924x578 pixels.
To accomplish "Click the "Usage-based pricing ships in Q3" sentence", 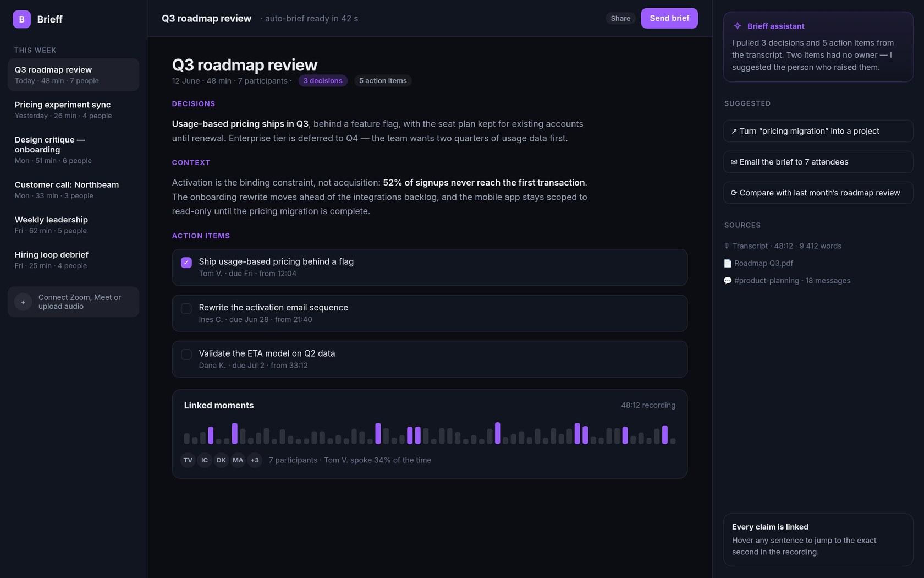I will tap(240, 124).
